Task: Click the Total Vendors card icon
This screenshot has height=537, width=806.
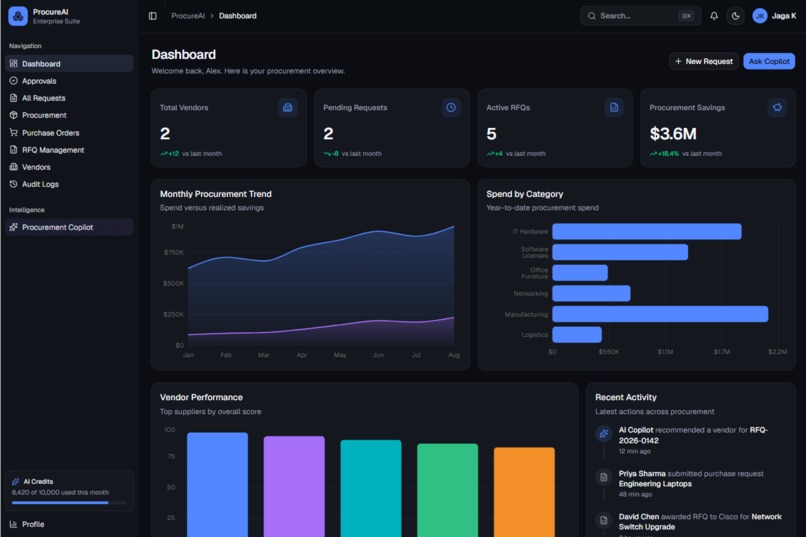Action: pos(288,107)
